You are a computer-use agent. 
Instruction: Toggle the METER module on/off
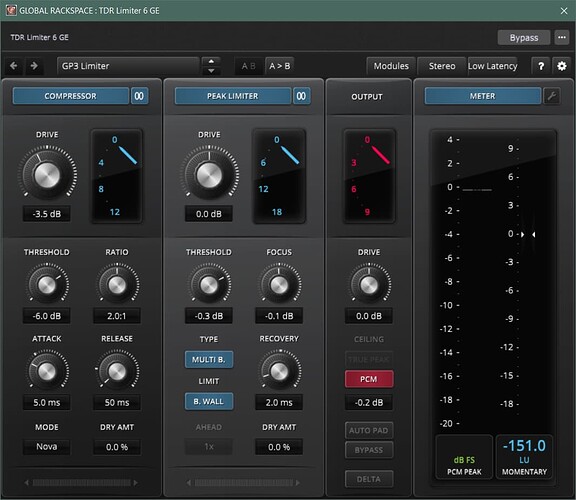[x=483, y=96]
